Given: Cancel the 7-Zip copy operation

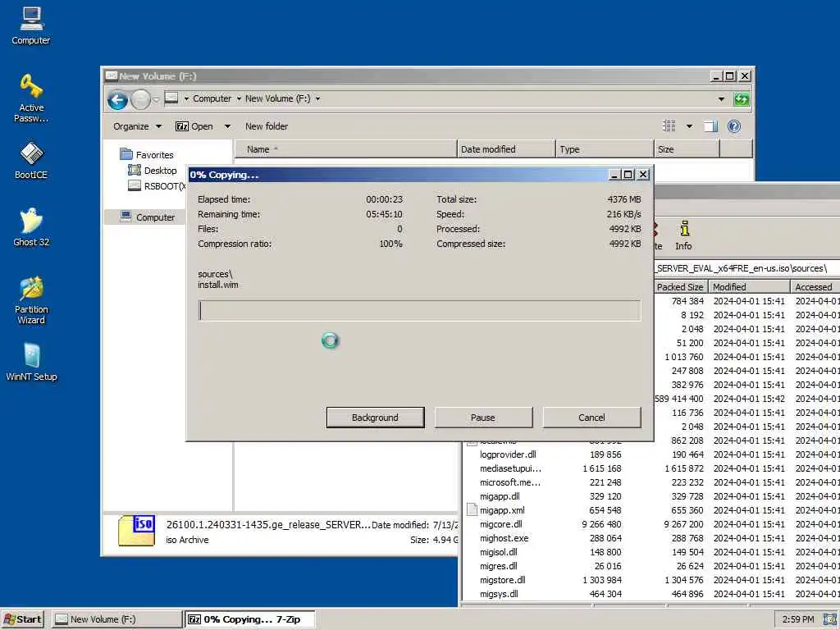Looking at the screenshot, I should click(591, 418).
